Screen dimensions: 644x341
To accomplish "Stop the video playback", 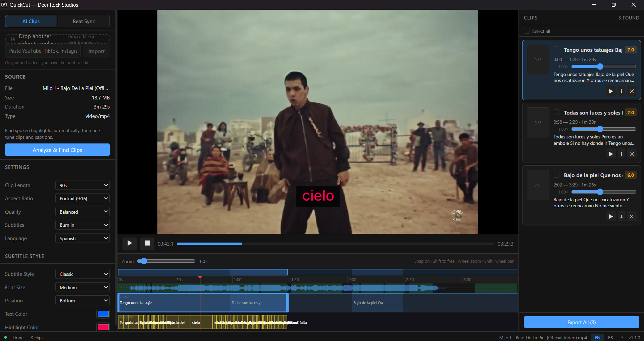I will click(x=147, y=243).
